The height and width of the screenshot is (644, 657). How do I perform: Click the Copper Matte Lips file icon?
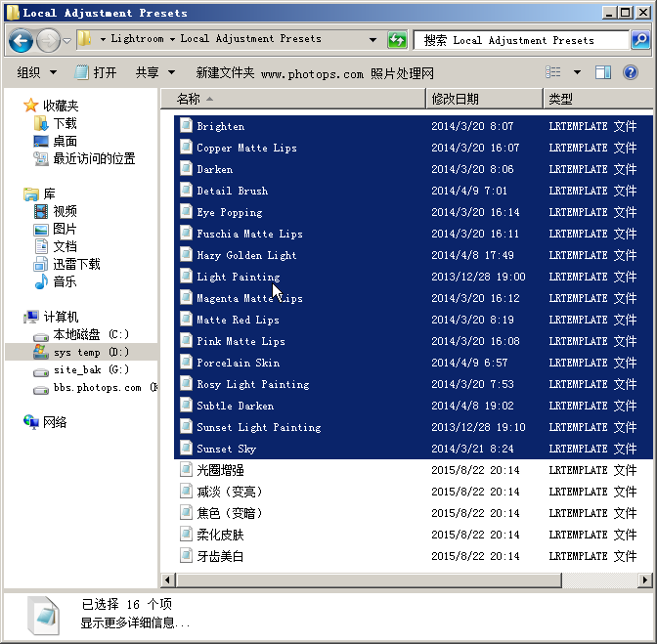click(x=186, y=147)
